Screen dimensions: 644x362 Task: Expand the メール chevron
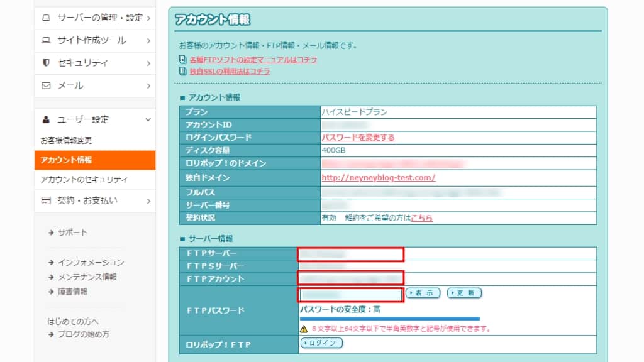click(x=148, y=85)
